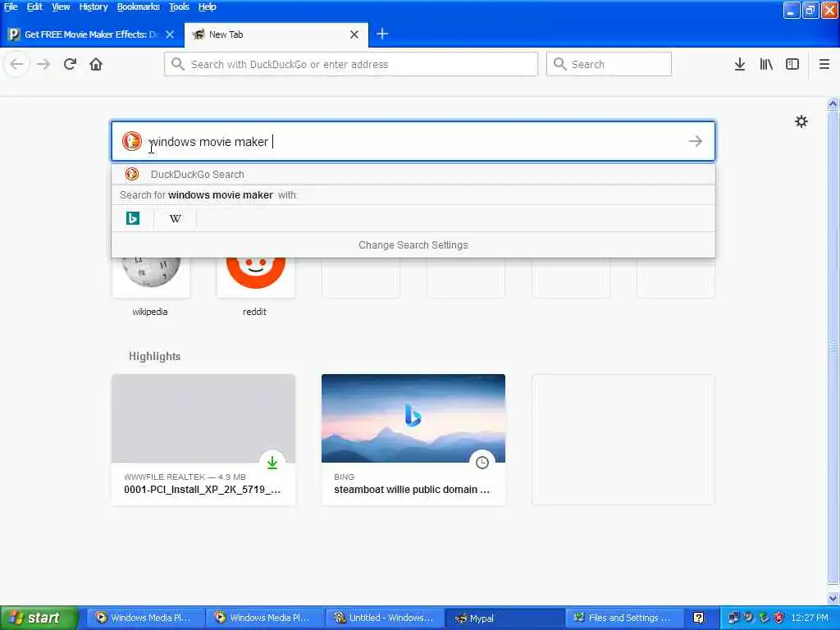Open steamboat willie public domain highlight
Screen dimensions: 840x630
tap(413, 440)
